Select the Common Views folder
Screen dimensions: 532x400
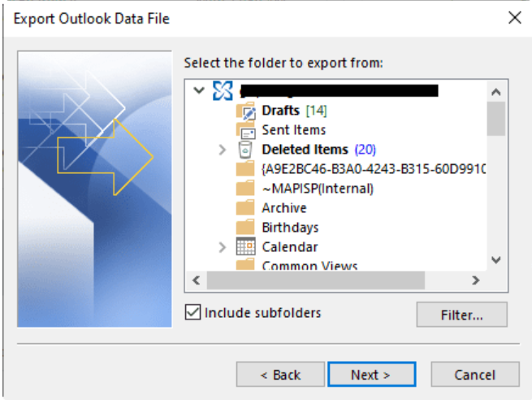tap(309, 265)
